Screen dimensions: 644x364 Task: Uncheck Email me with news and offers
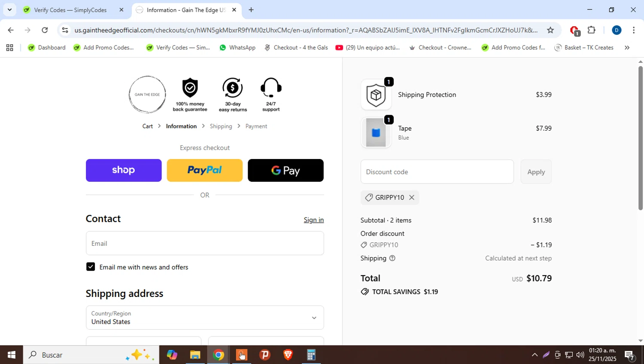tap(91, 267)
